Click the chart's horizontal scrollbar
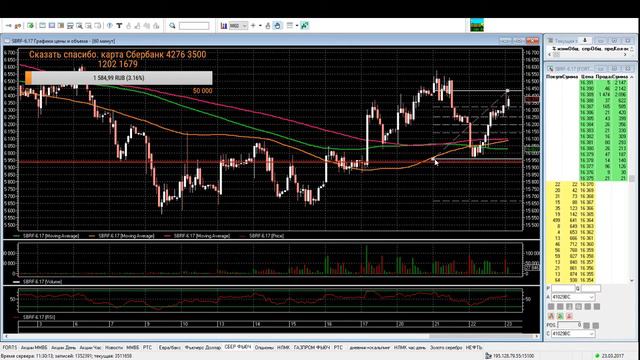The image size is (640, 360). (x=271, y=337)
